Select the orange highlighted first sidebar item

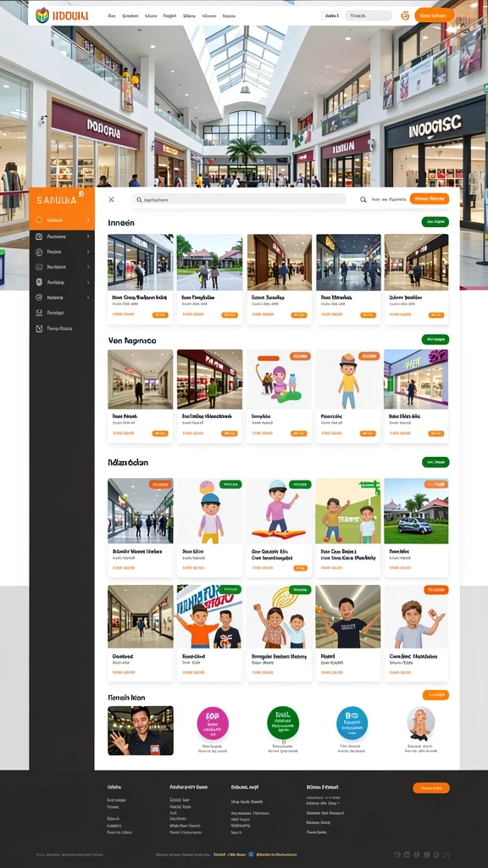coord(62,220)
